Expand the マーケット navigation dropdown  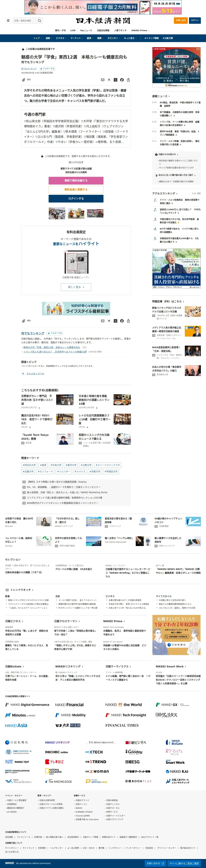(77, 38)
